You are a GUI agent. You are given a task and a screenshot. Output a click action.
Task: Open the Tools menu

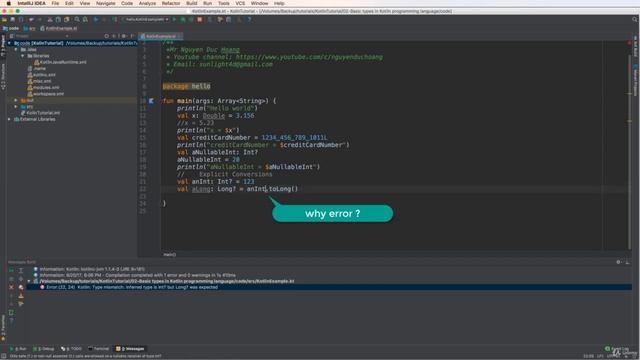(223, 3)
